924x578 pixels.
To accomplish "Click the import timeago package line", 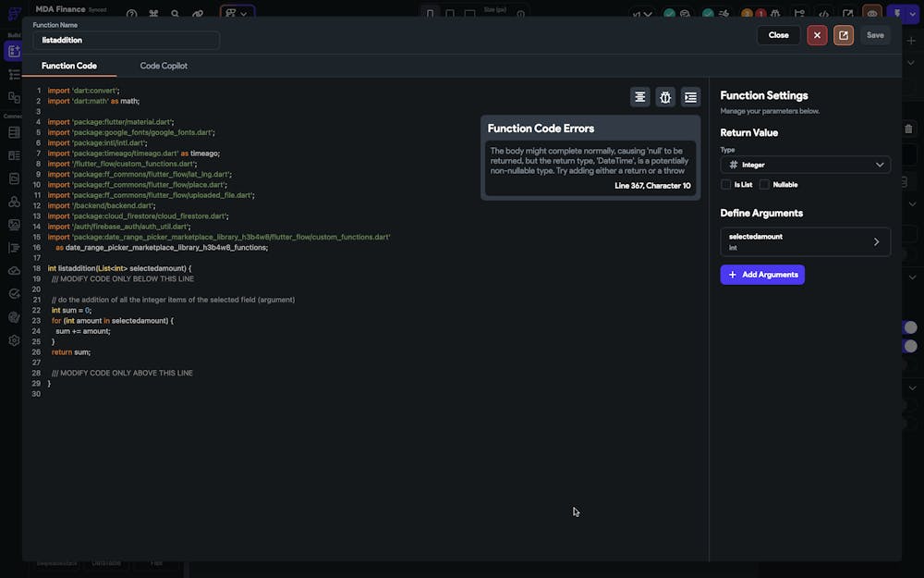I will pos(134,154).
